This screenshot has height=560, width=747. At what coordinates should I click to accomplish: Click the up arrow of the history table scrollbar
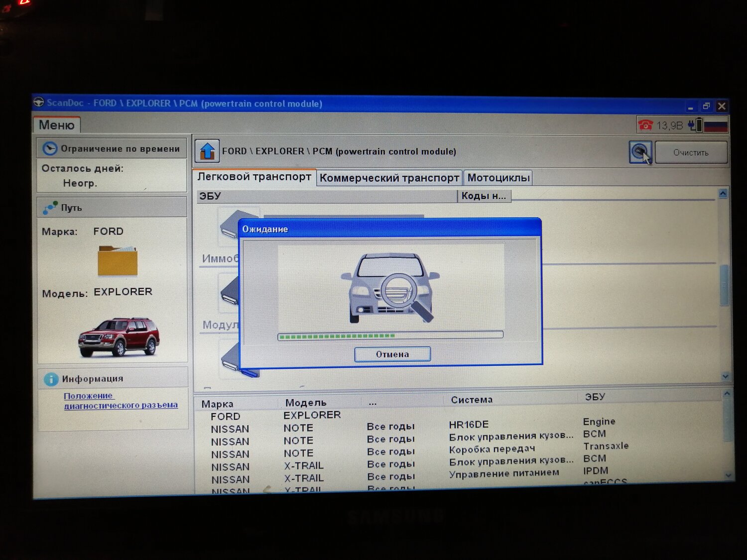click(727, 394)
